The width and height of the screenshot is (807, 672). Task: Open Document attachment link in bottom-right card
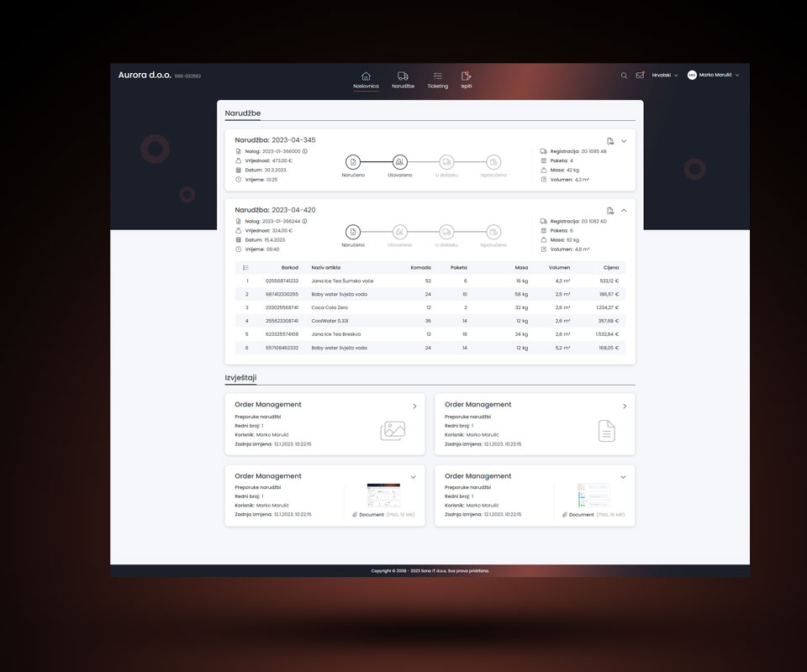click(x=581, y=514)
